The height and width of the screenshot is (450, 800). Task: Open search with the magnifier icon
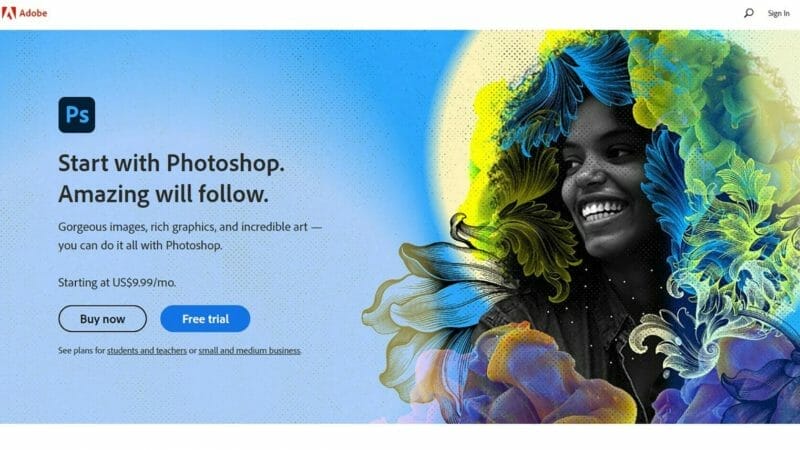[748, 13]
